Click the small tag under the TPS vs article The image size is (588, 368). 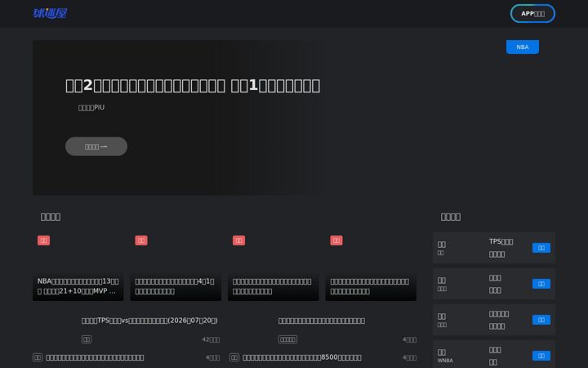click(x=87, y=339)
